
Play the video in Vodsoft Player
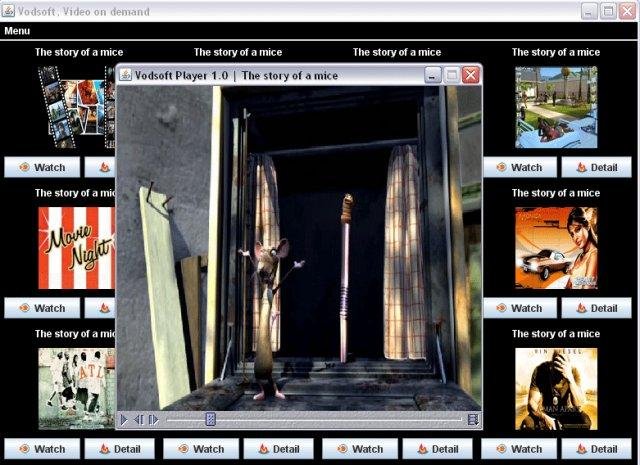[124, 420]
